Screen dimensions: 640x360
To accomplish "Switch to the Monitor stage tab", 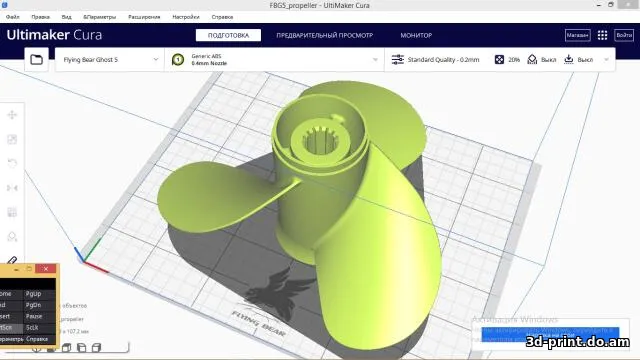I will (416, 35).
